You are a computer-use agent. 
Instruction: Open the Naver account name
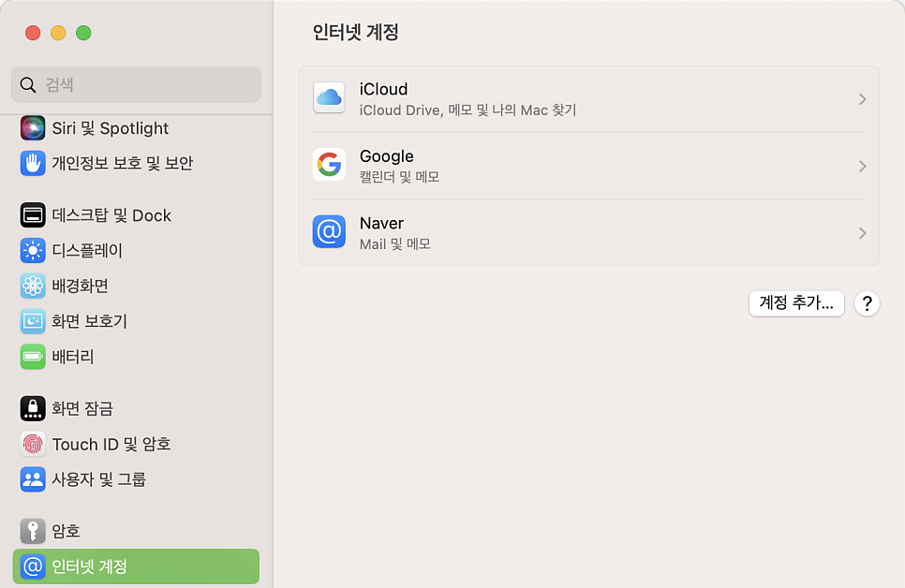point(381,224)
